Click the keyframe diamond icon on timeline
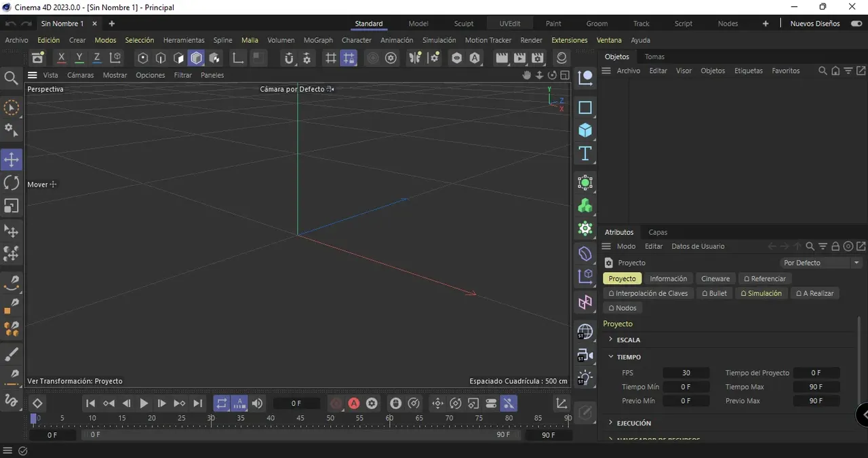 pos(37,404)
